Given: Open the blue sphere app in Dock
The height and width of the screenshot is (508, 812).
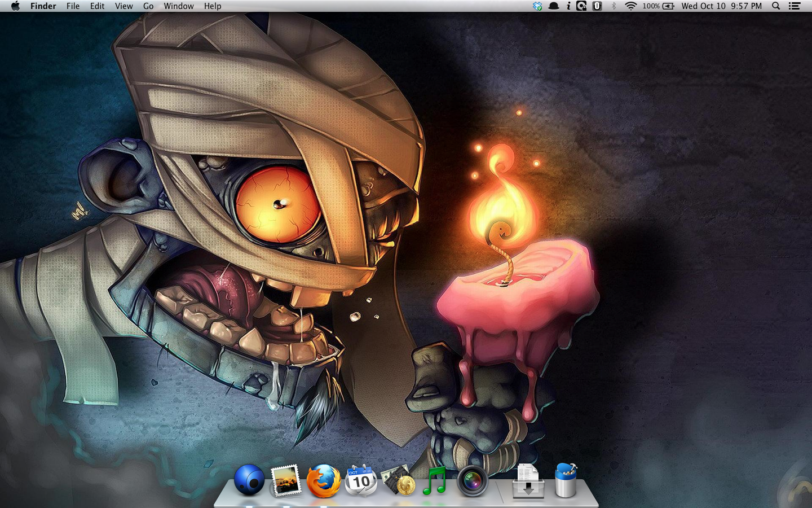Looking at the screenshot, I should click(249, 480).
